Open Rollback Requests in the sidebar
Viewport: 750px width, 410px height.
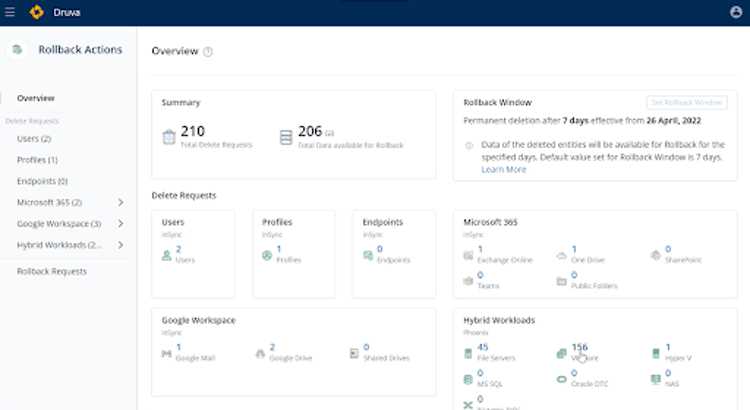click(x=52, y=271)
